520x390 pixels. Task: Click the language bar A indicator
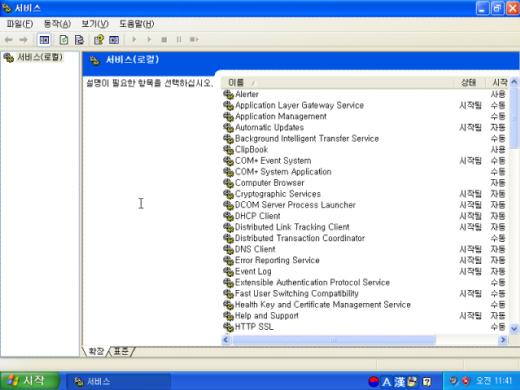386,382
